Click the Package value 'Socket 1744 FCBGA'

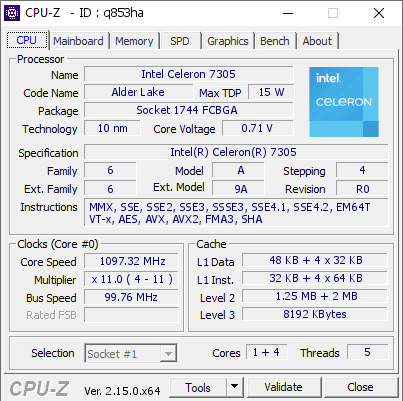pos(189,110)
